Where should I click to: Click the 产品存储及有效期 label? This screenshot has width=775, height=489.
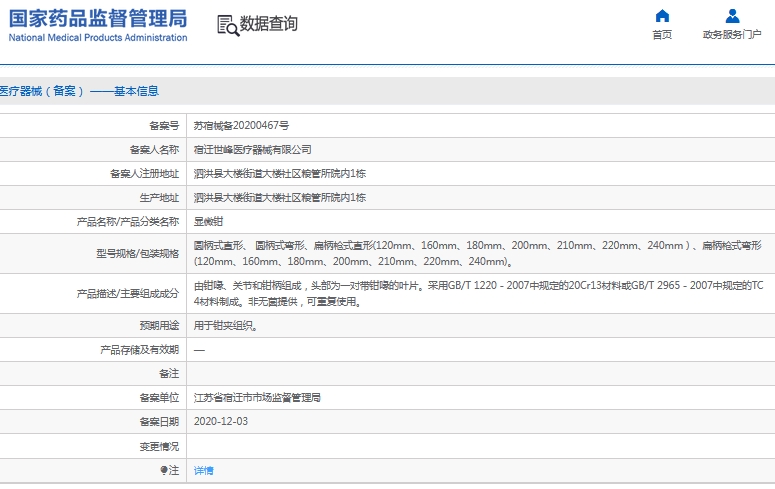(x=139, y=350)
